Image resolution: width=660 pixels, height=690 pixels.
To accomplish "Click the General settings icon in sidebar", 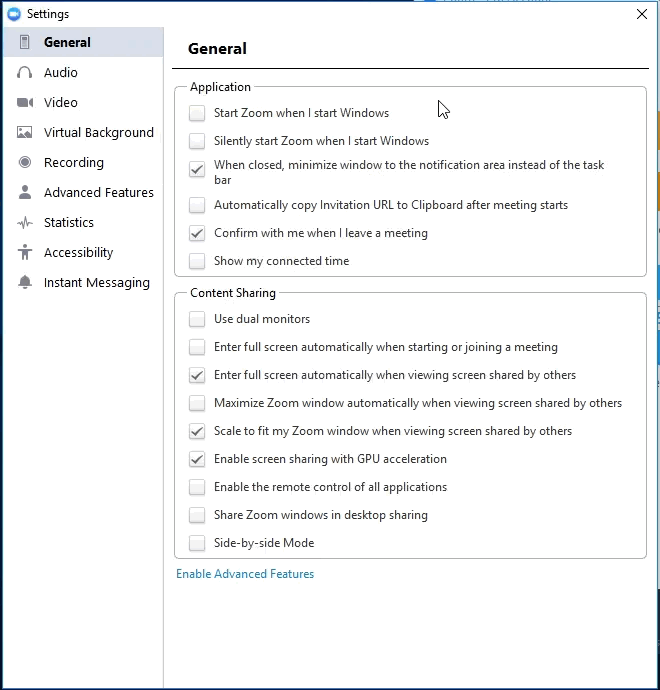I will pos(25,42).
